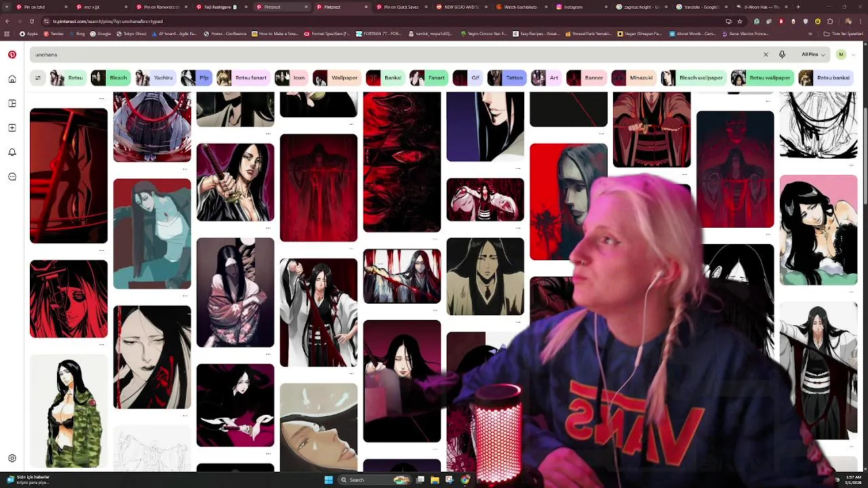
Task: Filter results by Retsu bankai chip
Action: (x=825, y=78)
